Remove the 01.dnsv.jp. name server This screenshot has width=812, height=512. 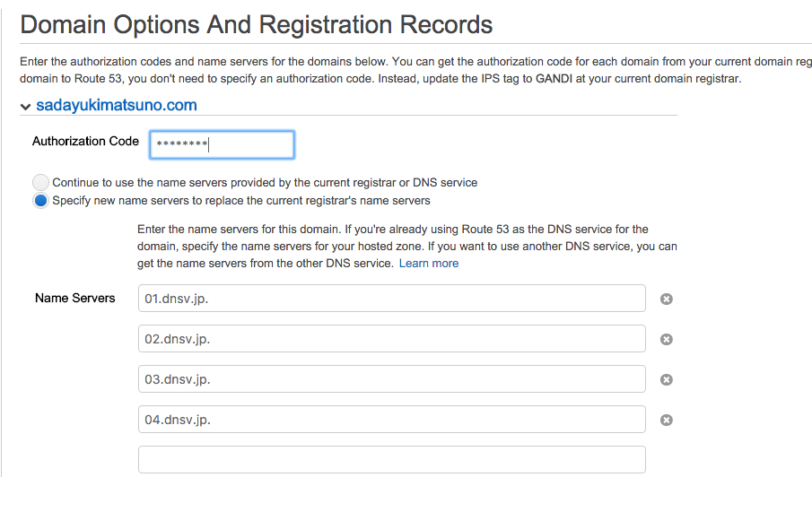tap(667, 299)
